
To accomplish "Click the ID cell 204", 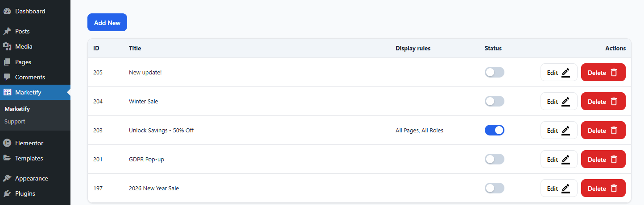I will [98, 101].
